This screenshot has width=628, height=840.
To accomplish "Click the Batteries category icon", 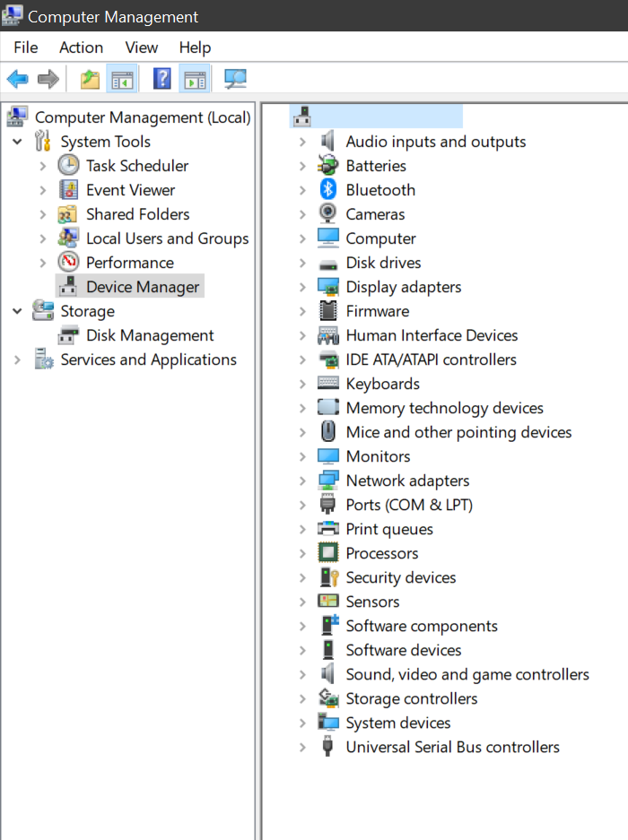I will 327,166.
